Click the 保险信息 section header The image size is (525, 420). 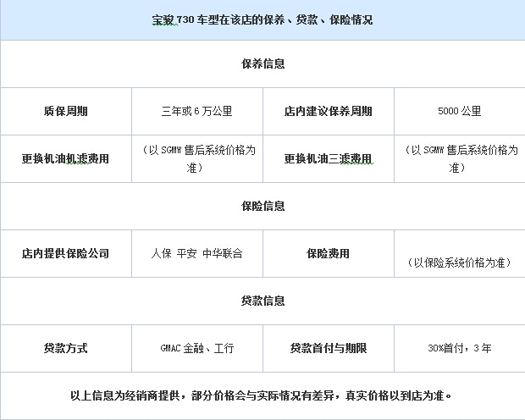(262, 207)
